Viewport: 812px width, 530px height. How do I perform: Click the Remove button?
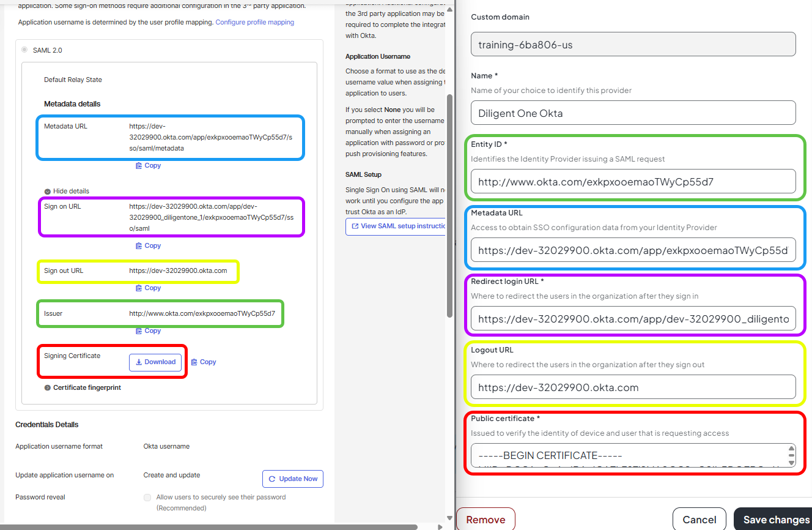click(x=485, y=518)
